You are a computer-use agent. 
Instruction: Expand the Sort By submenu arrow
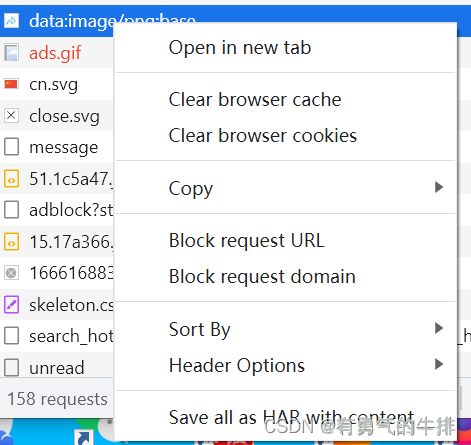click(x=439, y=328)
